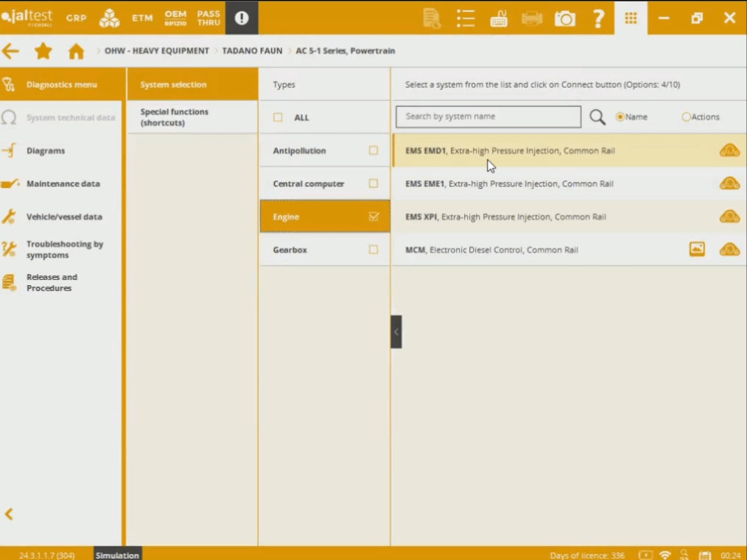
Task: Click the Releases and Procedures icon
Action: pos(9,282)
